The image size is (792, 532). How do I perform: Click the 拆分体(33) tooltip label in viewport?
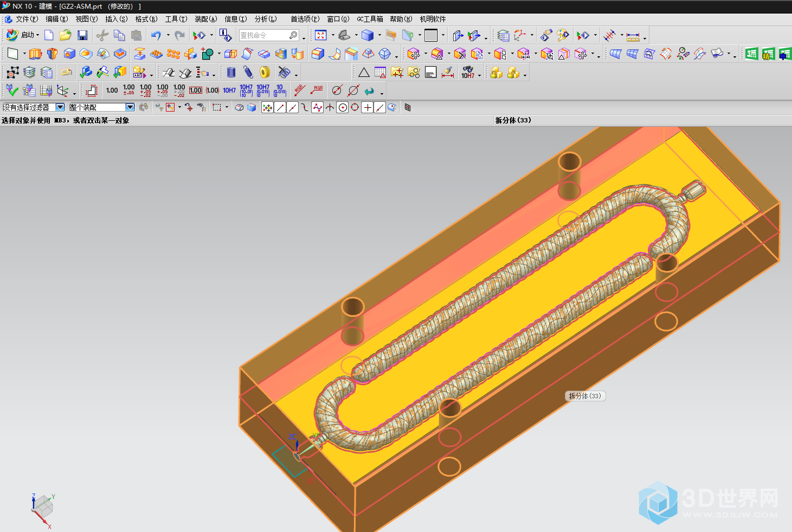click(x=585, y=396)
